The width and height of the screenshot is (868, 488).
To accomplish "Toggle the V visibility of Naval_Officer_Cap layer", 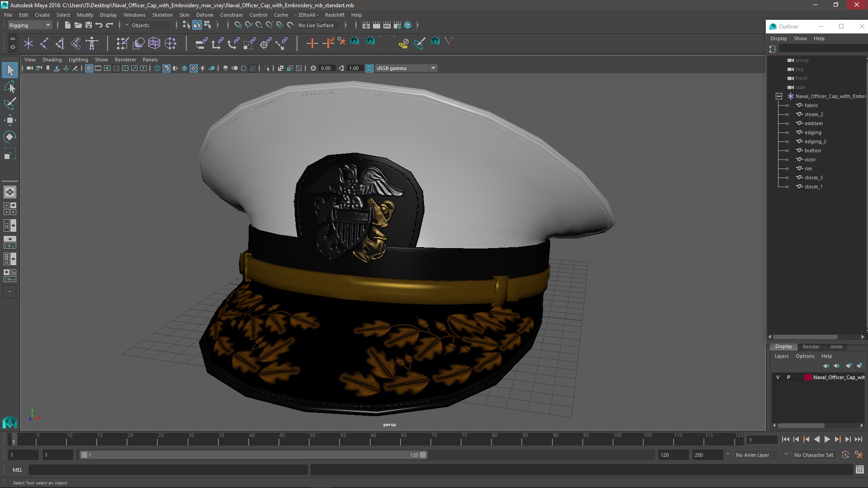I will 778,377.
